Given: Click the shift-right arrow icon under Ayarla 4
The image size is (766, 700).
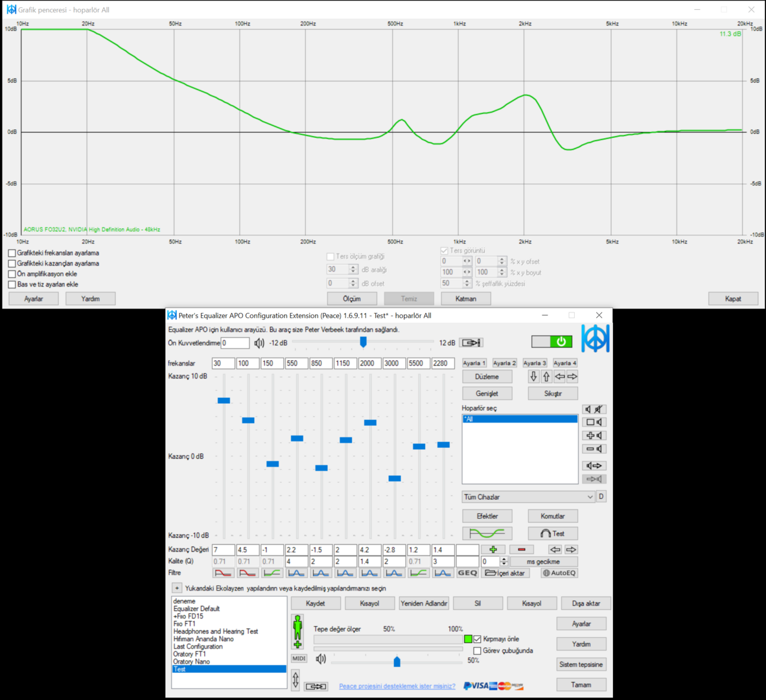Looking at the screenshot, I should click(x=572, y=377).
